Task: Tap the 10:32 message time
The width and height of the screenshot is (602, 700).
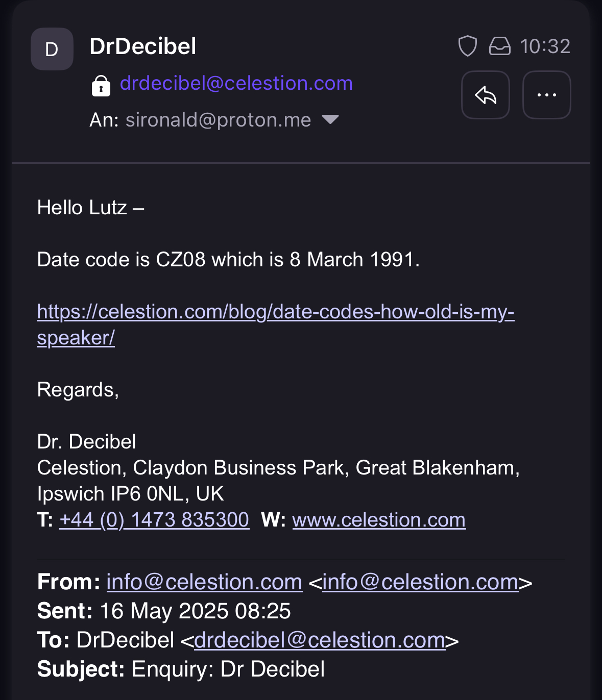Action: click(545, 46)
